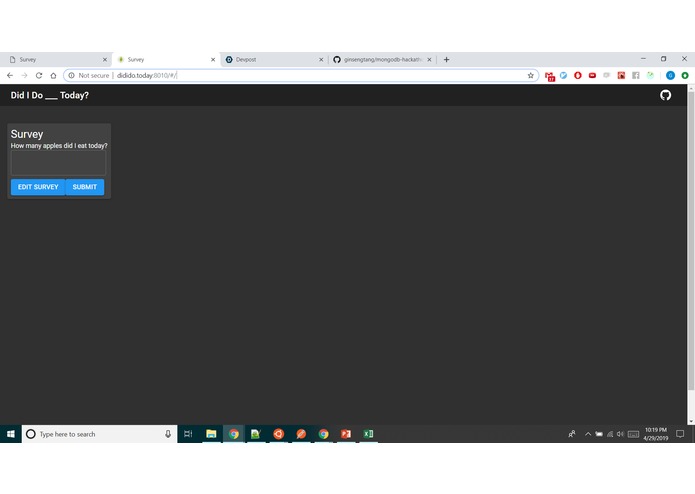
Task: Open File Explorer from taskbar
Action: 211,434
